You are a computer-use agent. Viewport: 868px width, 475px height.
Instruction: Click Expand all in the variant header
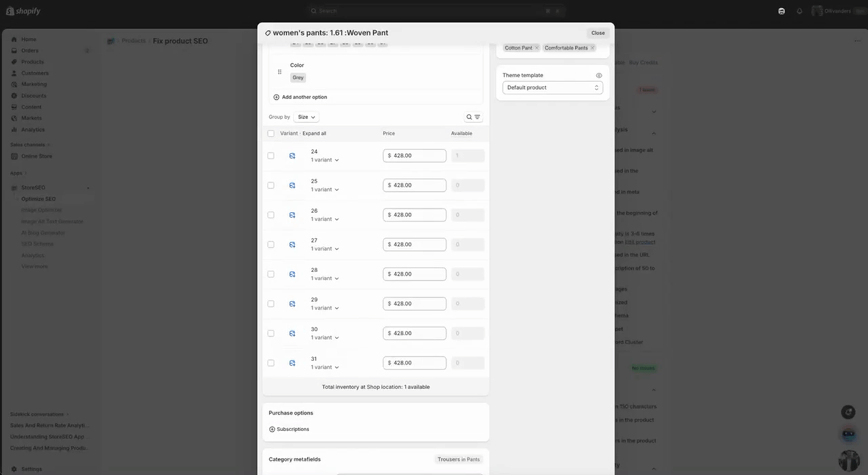(314, 133)
